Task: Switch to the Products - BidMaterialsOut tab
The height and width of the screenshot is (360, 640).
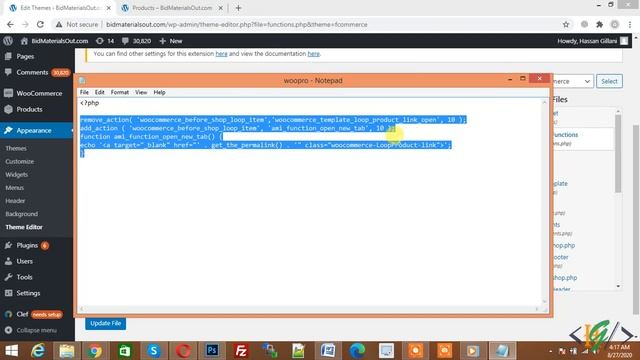Action: [171, 8]
